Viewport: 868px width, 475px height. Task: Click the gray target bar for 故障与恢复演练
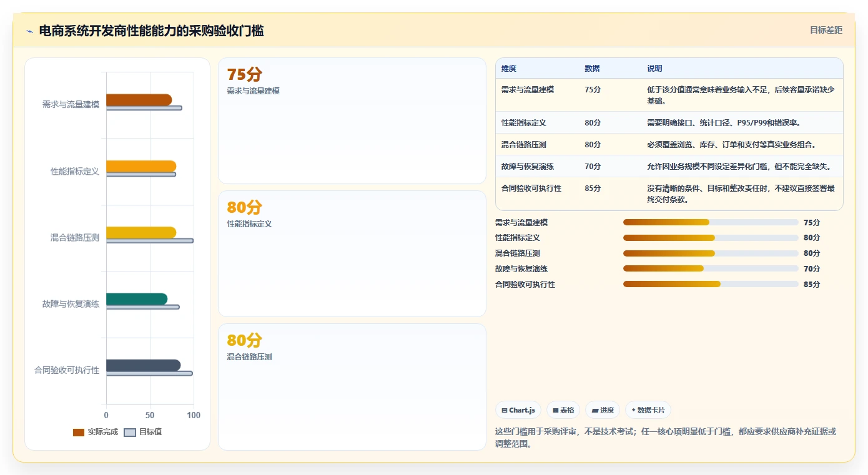[143, 307]
